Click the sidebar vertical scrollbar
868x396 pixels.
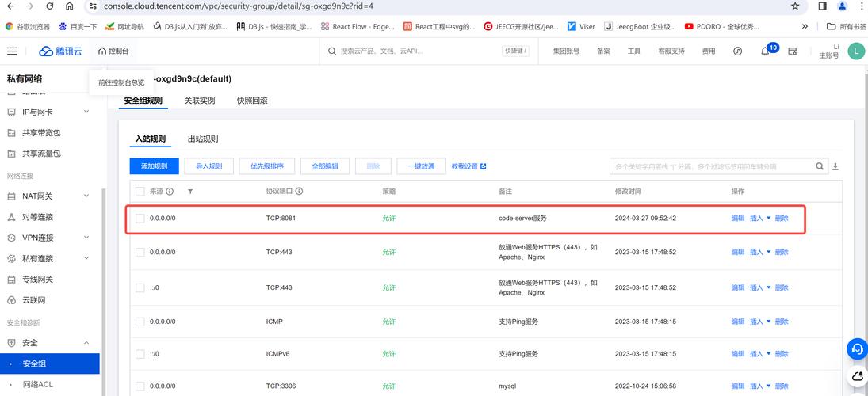click(x=102, y=292)
